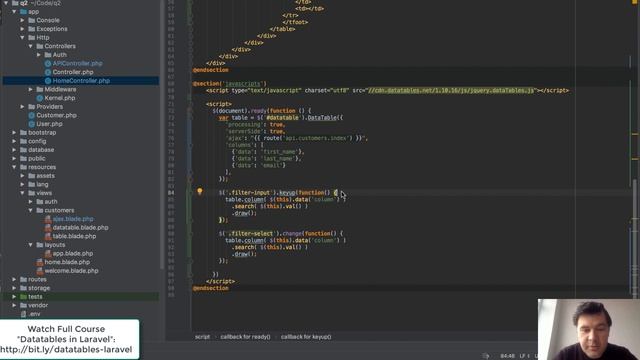Image resolution: width=640 pixels, height=360 pixels.
Task: Click the webcam video thumbnail
Action: pyautogui.click(x=589, y=329)
